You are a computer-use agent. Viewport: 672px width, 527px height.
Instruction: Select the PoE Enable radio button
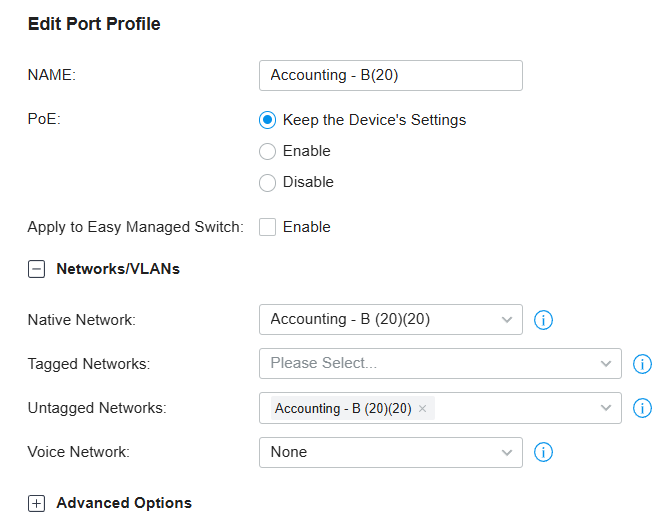click(x=267, y=151)
